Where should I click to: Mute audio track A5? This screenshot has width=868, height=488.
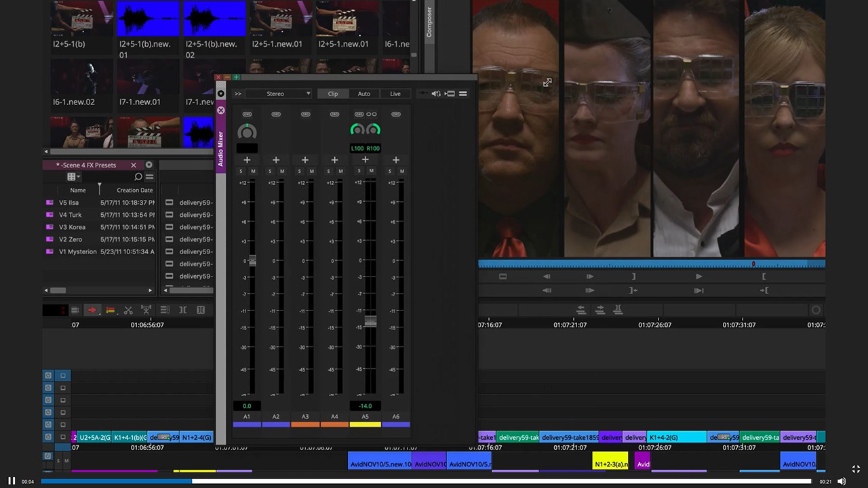[372, 171]
